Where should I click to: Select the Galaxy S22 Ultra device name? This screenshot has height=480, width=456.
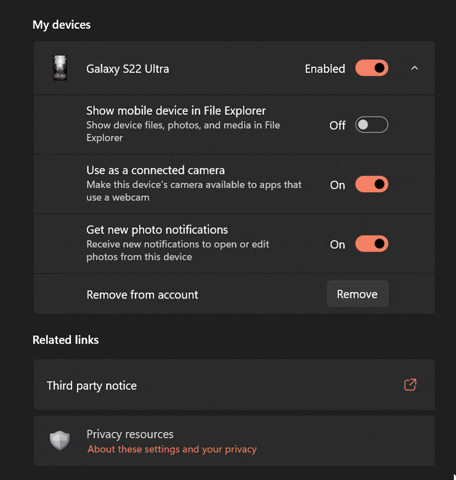coord(128,69)
